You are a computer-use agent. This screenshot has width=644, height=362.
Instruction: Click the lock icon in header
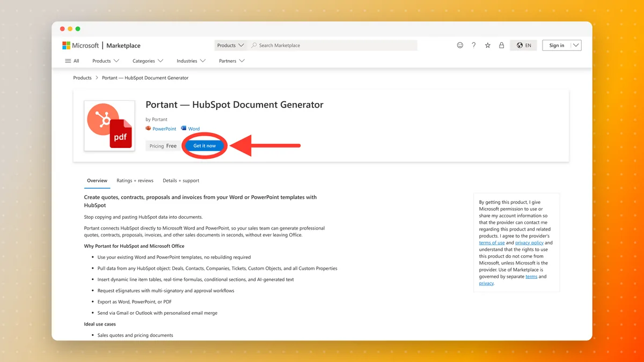click(501, 46)
